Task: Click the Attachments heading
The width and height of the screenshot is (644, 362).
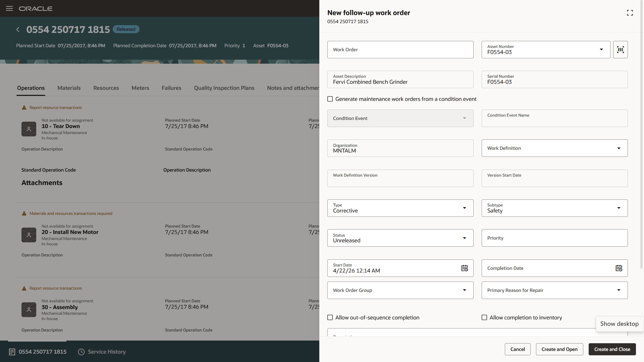Action: pyautogui.click(x=42, y=183)
